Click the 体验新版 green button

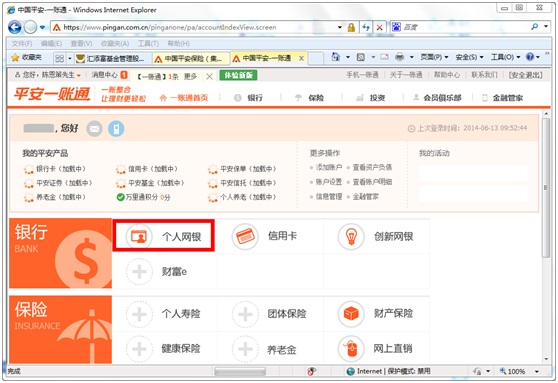238,75
